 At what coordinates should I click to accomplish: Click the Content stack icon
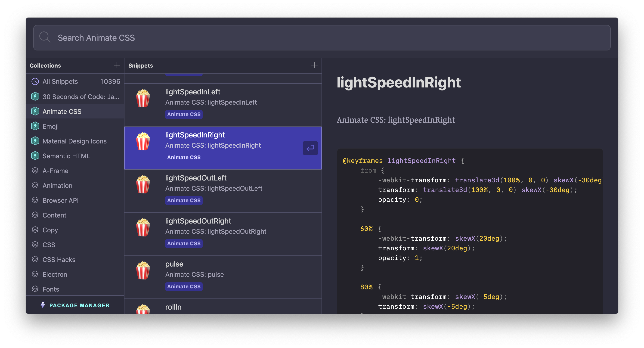[35, 215]
